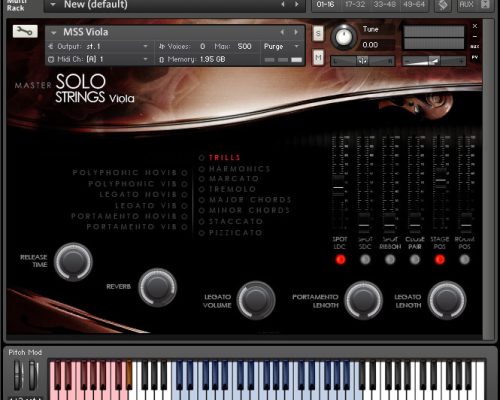Viewport: 500px width, 400px height.
Task: Switch to the 49-64 rack page
Action: click(414, 5)
